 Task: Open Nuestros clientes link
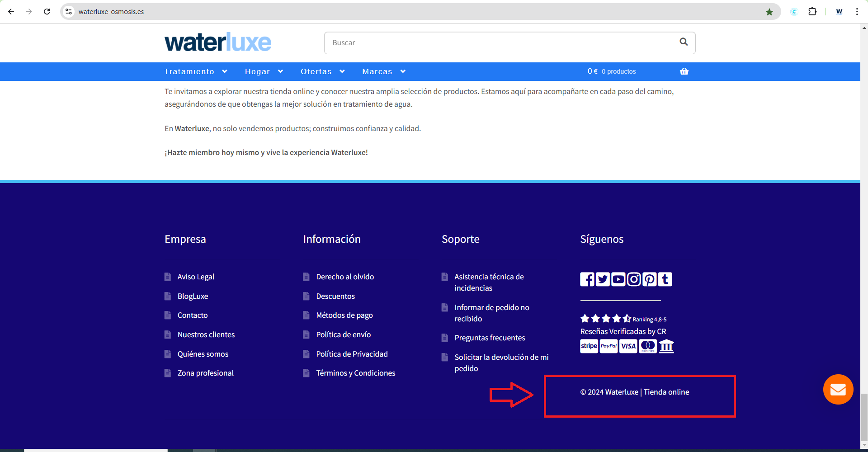206,334
